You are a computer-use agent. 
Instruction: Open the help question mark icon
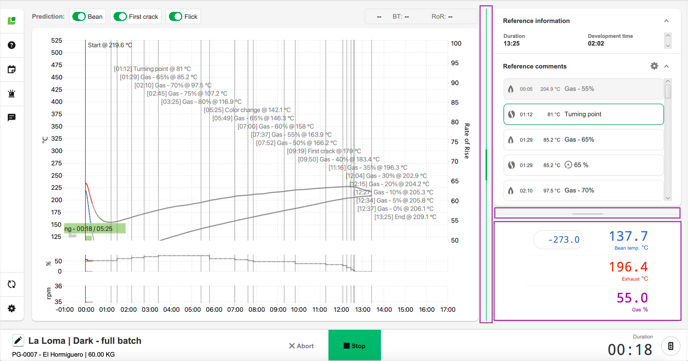[x=12, y=45]
